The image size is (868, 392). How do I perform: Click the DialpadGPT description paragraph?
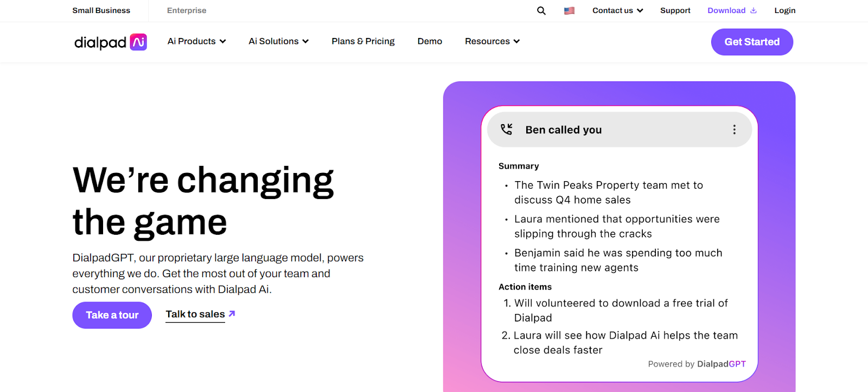coord(218,273)
